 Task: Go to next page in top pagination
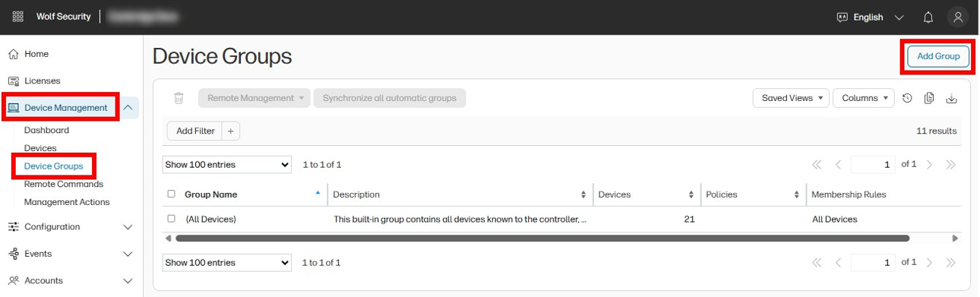pyautogui.click(x=930, y=165)
